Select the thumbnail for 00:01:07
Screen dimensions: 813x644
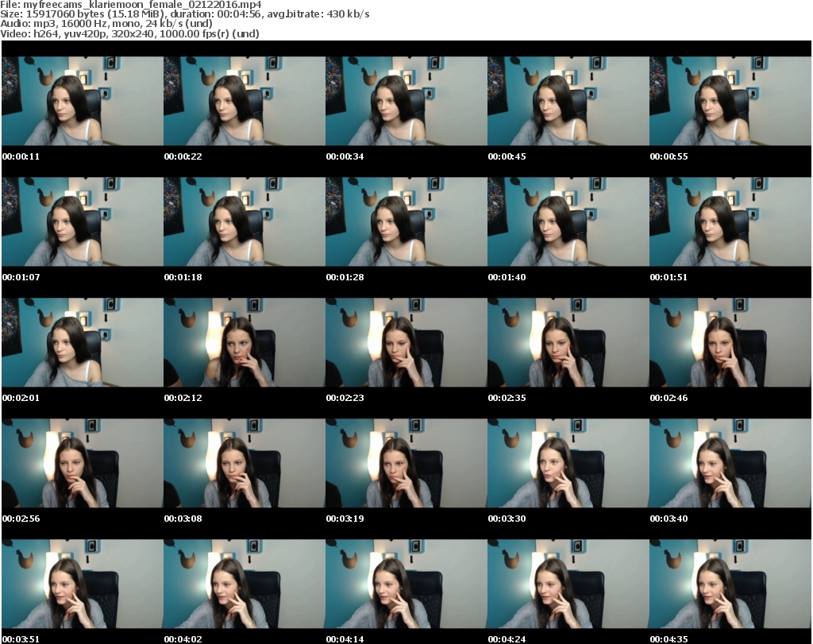pyautogui.click(x=82, y=221)
